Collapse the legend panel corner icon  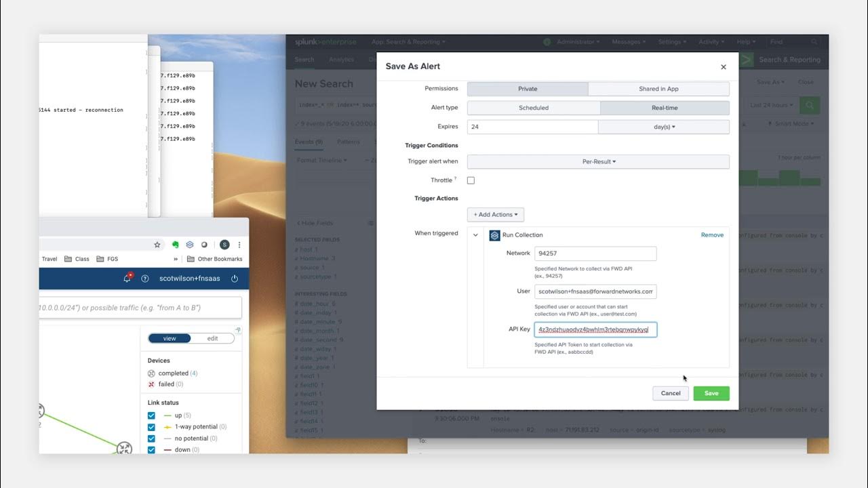(x=237, y=330)
